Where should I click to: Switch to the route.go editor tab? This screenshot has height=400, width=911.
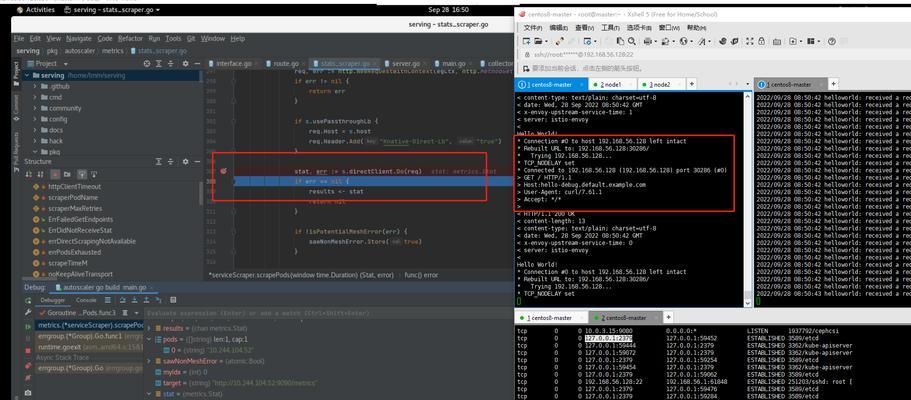click(x=286, y=63)
